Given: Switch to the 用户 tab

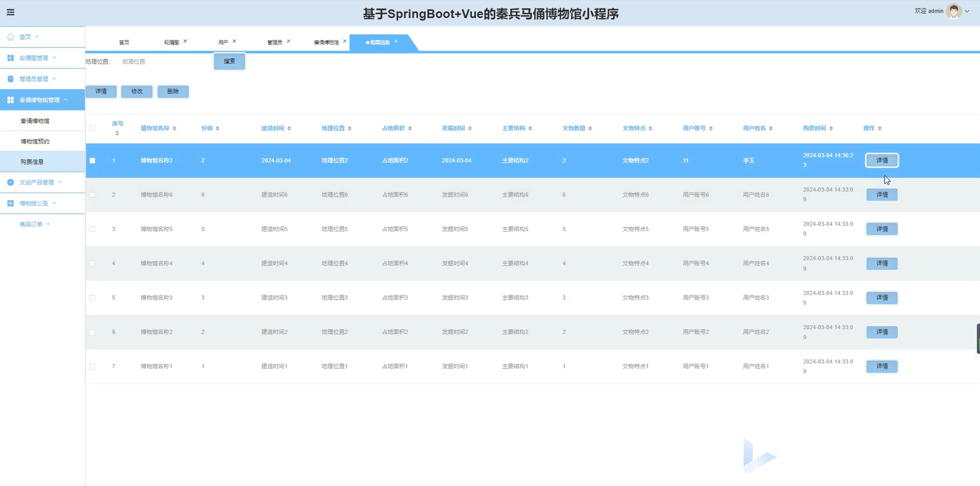Looking at the screenshot, I should pyautogui.click(x=223, y=42).
